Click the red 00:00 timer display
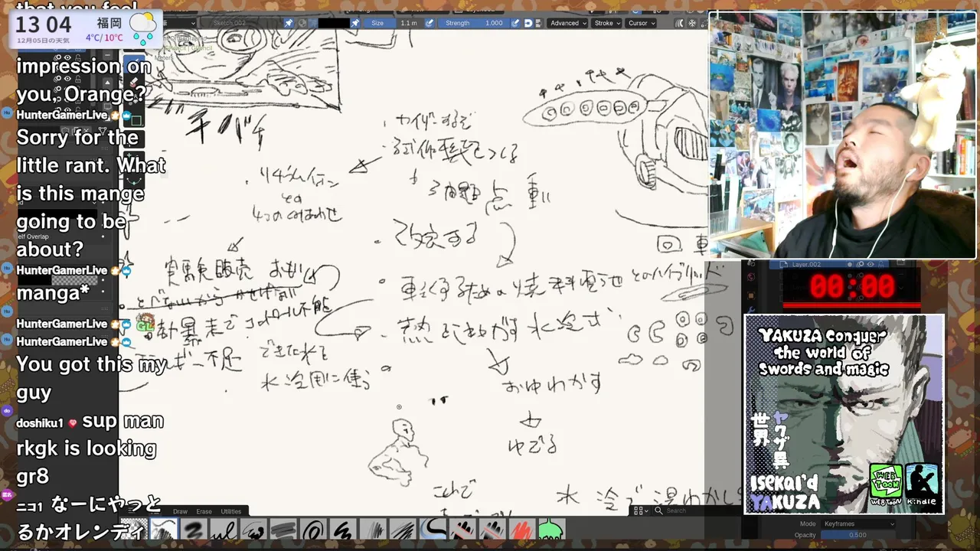 click(851, 286)
